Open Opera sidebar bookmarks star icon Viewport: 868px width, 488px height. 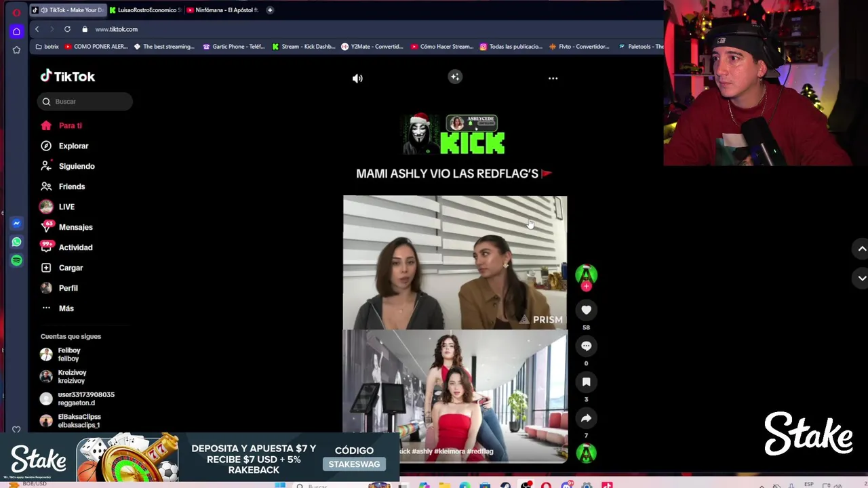pyautogui.click(x=16, y=50)
